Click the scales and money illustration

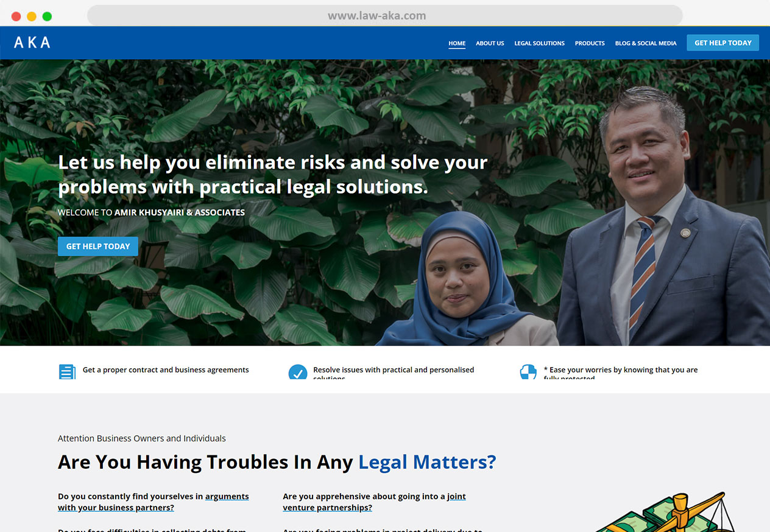[x=665, y=512]
